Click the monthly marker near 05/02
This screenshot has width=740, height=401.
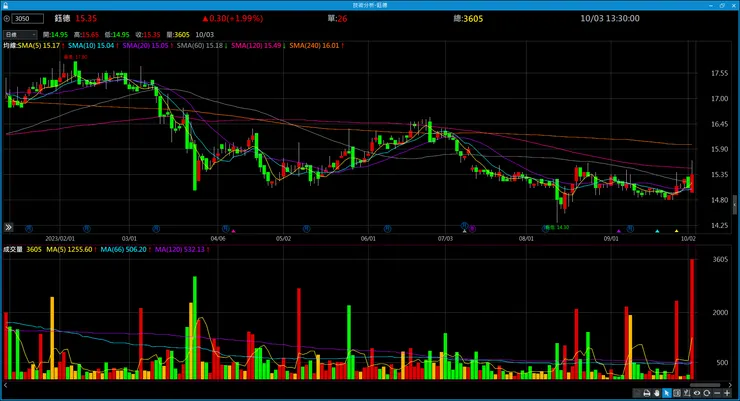306,229
